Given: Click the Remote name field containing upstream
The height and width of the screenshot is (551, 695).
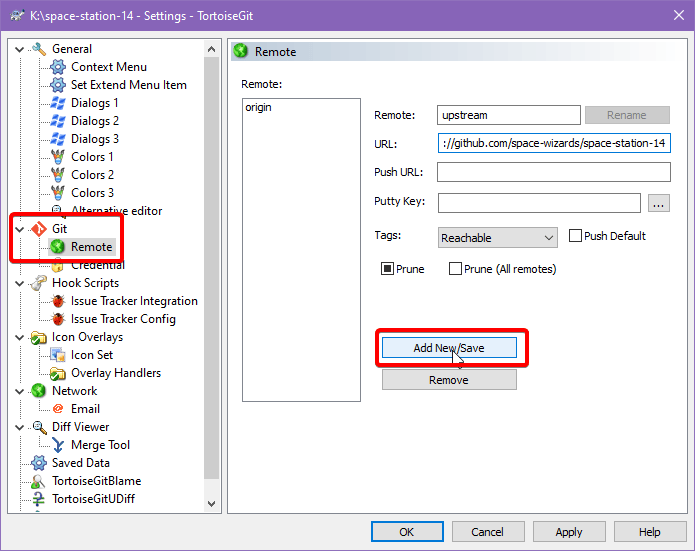Looking at the screenshot, I should pyautogui.click(x=509, y=115).
